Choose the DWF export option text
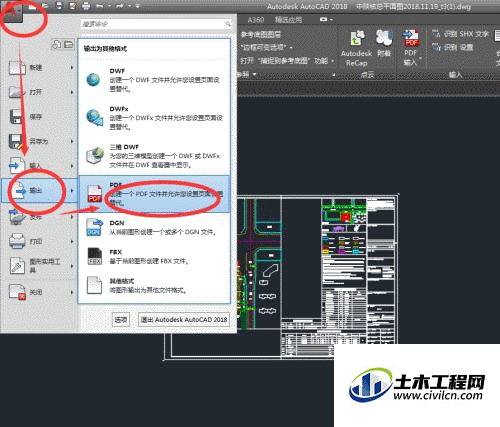Screen dimensions: 500x427 (x=165, y=80)
